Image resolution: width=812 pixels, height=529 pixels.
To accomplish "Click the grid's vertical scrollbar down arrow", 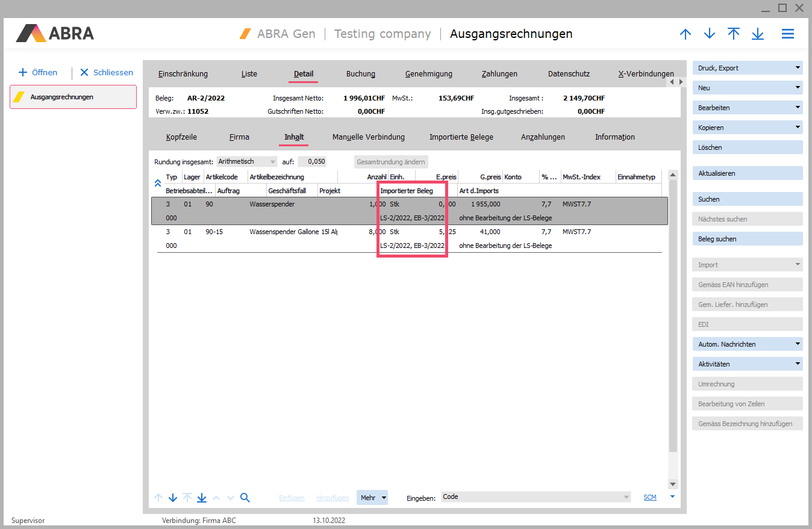I will (x=673, y=484).
